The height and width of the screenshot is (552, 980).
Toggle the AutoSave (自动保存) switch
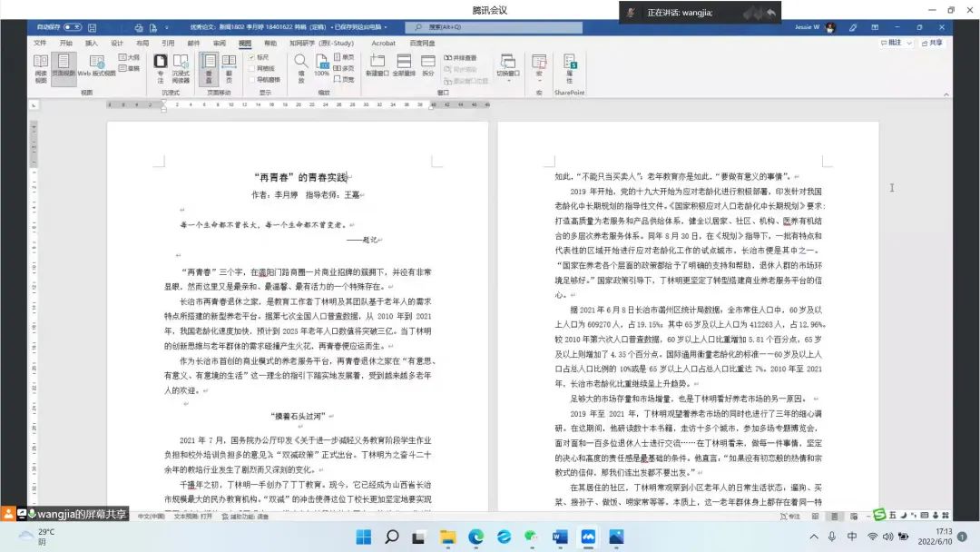72,27
